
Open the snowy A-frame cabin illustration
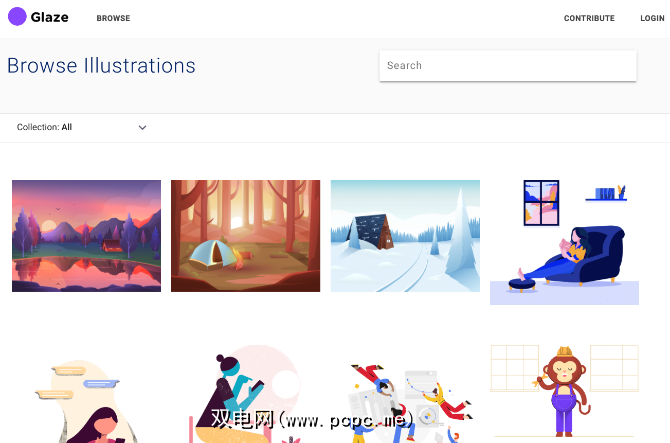(405, 236)
